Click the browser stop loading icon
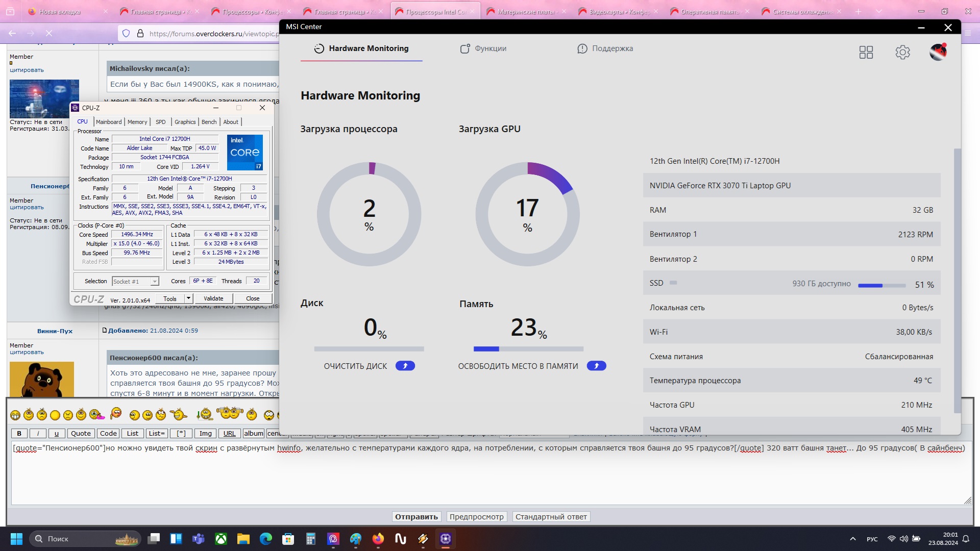Image resolution: width=980 pixels, height=551 pixels. click(49, 33)
